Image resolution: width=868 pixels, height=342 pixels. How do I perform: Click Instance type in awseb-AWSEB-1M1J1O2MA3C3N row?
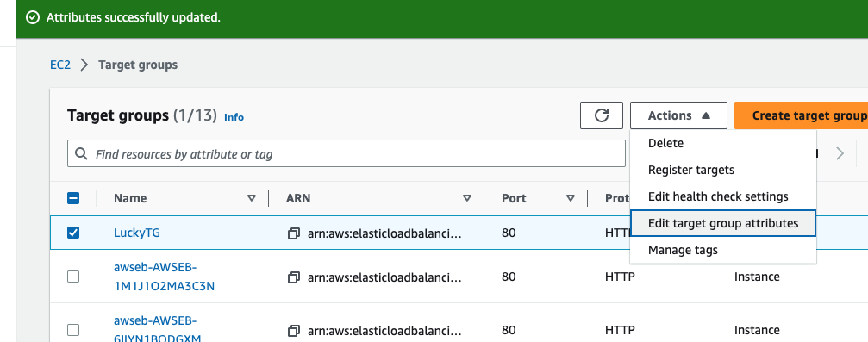(x=757, y=277)
